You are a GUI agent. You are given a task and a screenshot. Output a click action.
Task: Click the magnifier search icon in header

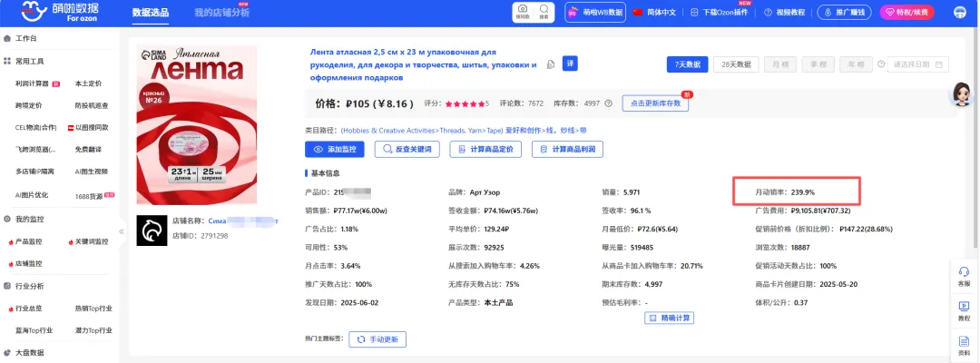[x=544, y=12]
